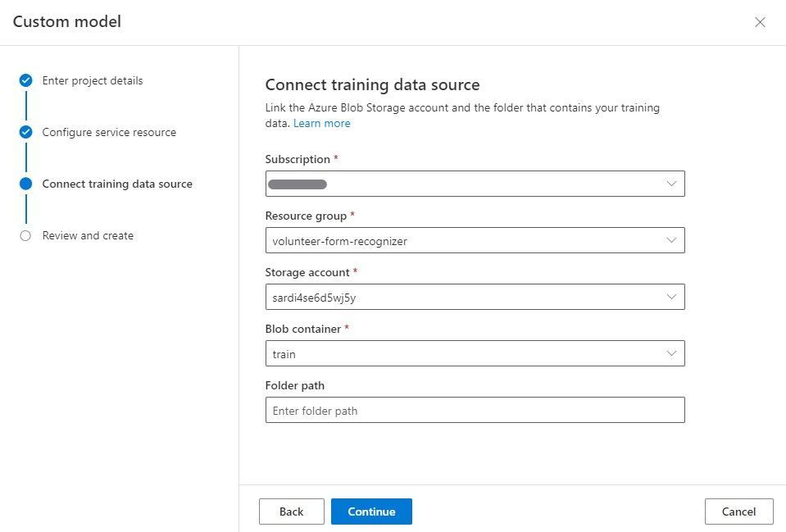Click the 'Configure service resource' checkmark icon

click(25, 132)
